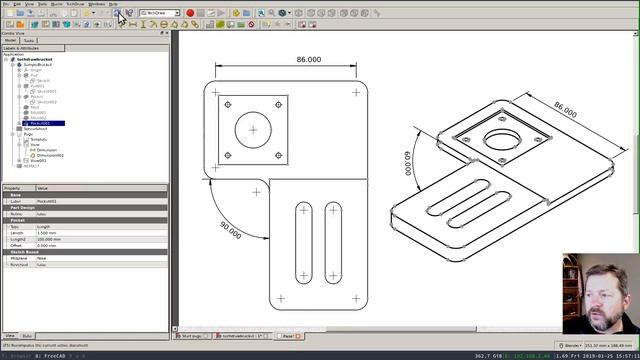Collapse the Pad001 tree node

pyautogui.click(x=19, y=86)
